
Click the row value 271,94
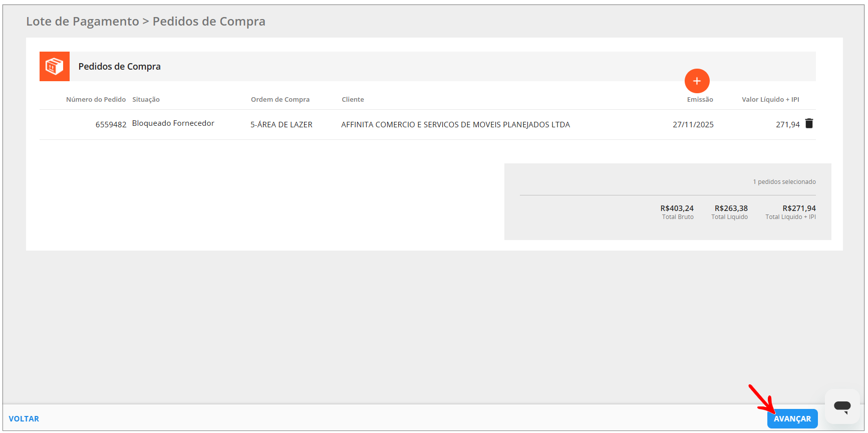point(788,125)
